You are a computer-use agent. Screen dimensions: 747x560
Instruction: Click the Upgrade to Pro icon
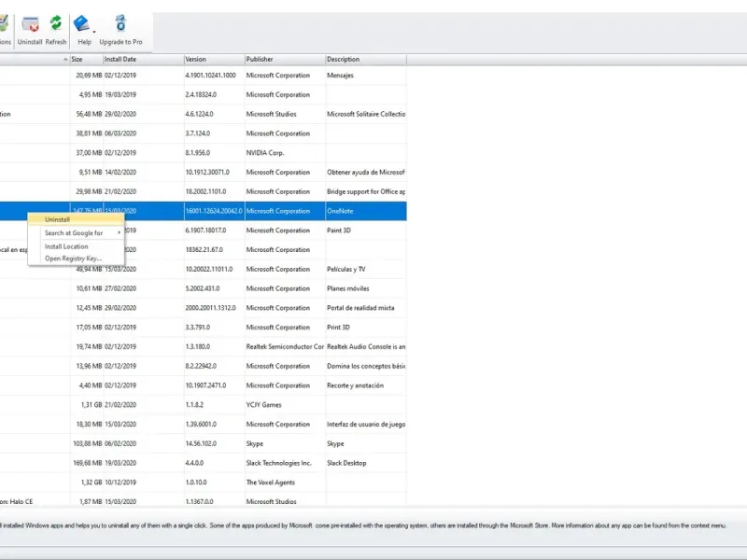(120, 22)
